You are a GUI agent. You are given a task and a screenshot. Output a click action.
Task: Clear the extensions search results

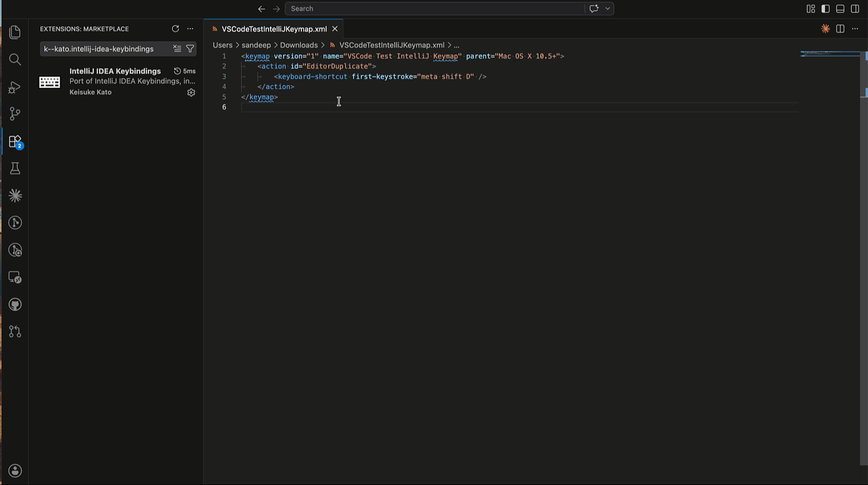177,49
